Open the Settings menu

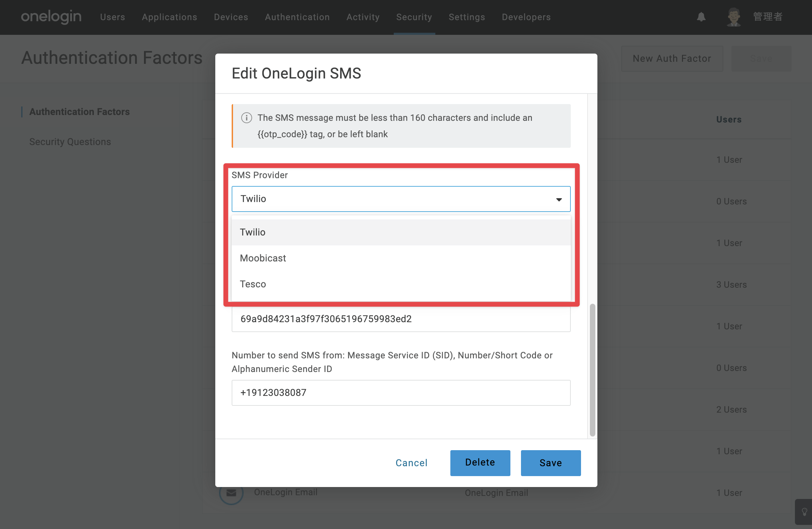point(467,17)
